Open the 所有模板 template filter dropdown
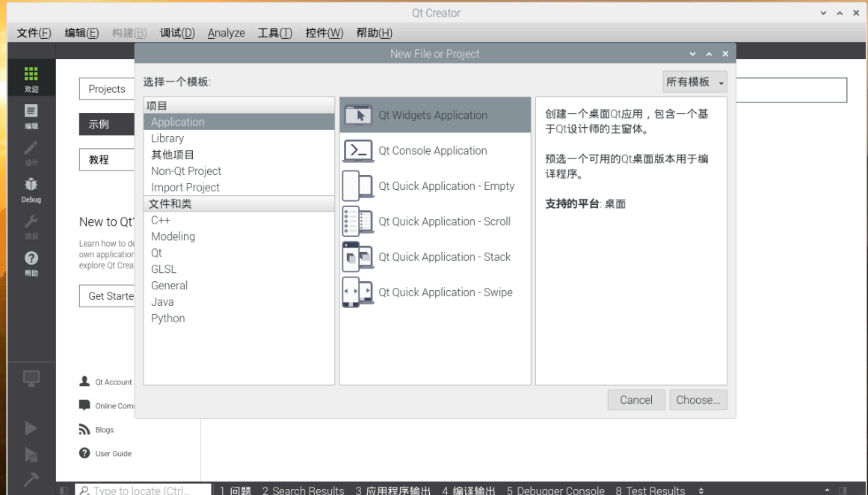 coord(695,82)
